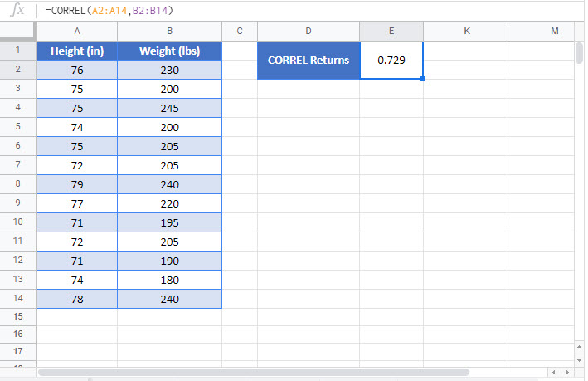
Task: Select weight cell 240 in row 14
Action: [x=169, y=299]
